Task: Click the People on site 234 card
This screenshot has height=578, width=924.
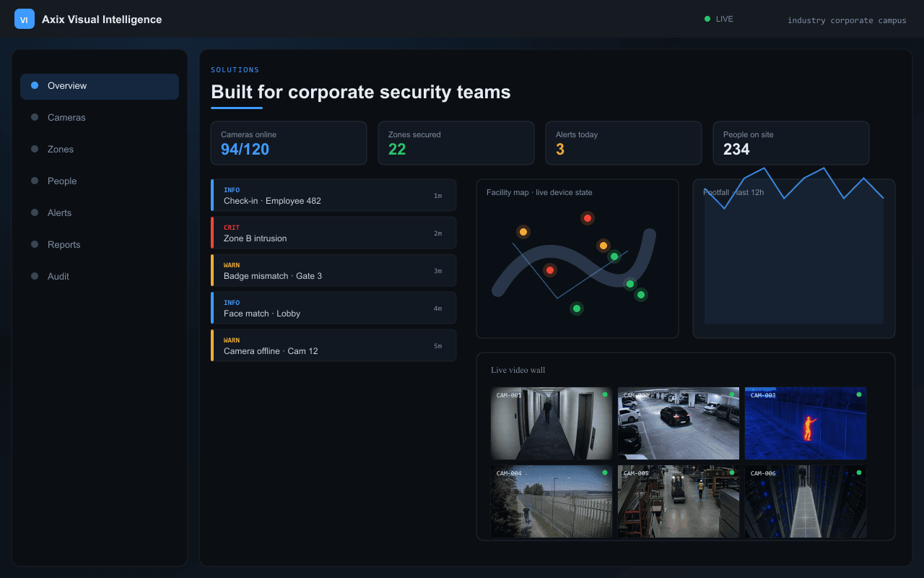Action: pos(791,143)
